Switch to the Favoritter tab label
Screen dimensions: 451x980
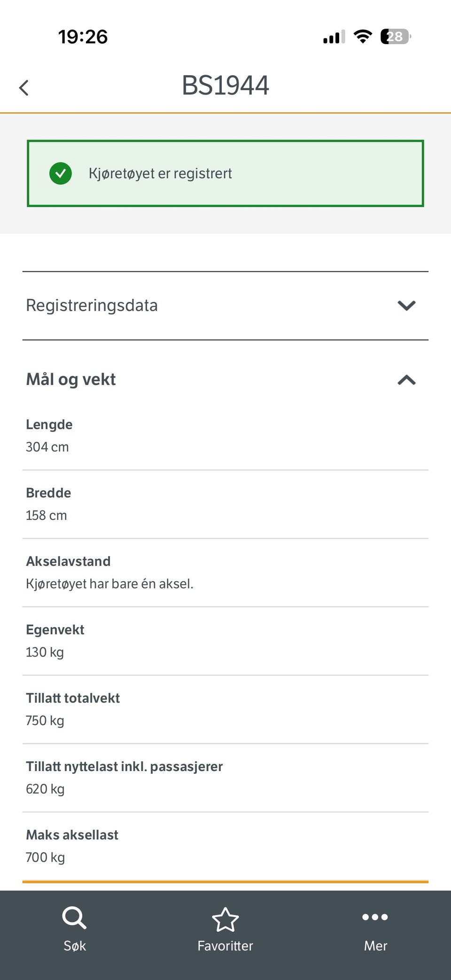coord(225,946)
